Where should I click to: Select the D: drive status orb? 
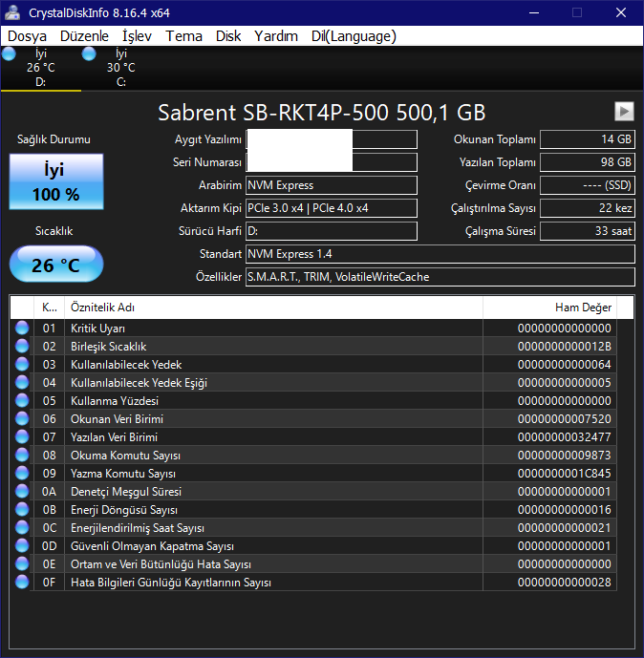10,54
